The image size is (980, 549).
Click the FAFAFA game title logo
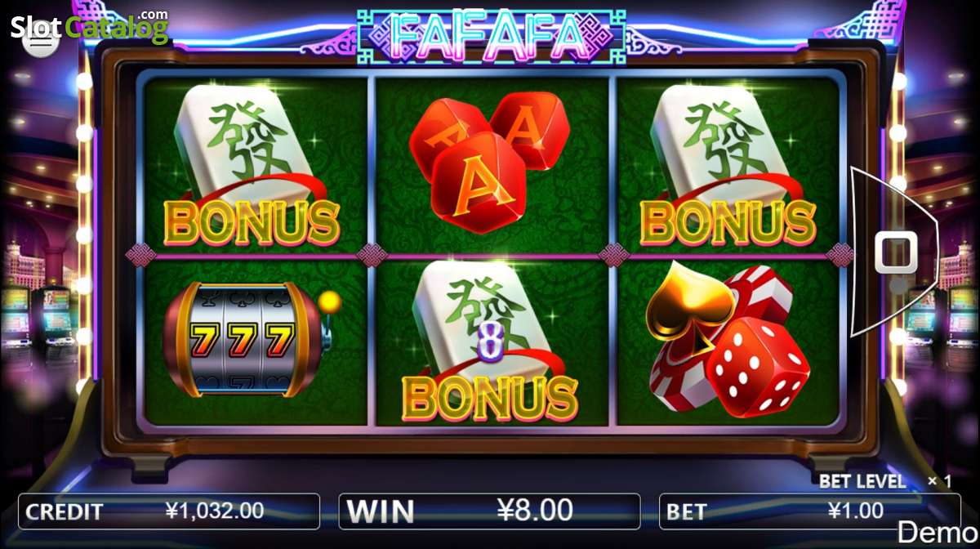(x=490, y=33)
